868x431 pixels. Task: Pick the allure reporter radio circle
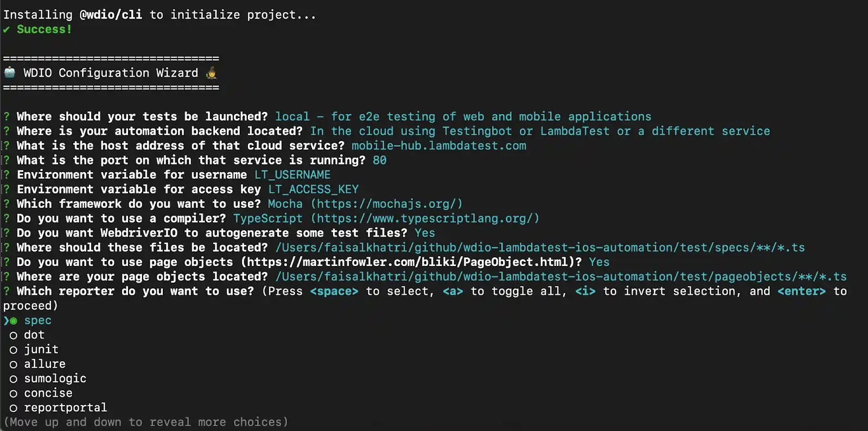coord(14,364)
